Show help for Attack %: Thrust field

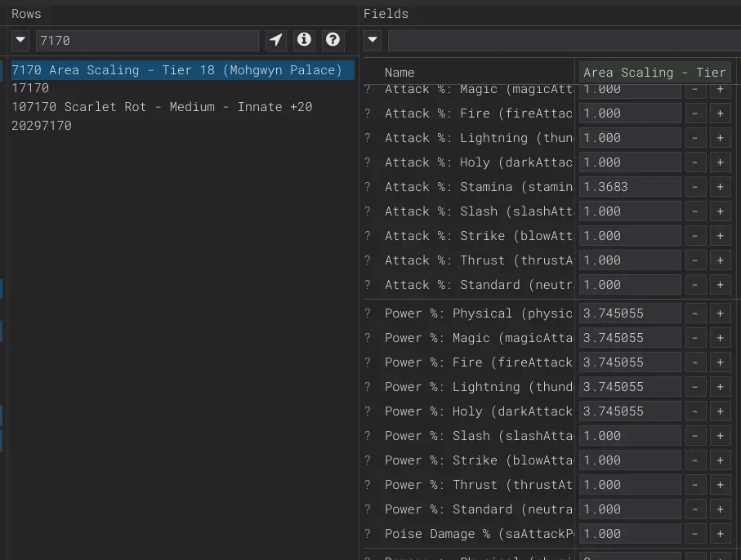click(x=368, y=260)
